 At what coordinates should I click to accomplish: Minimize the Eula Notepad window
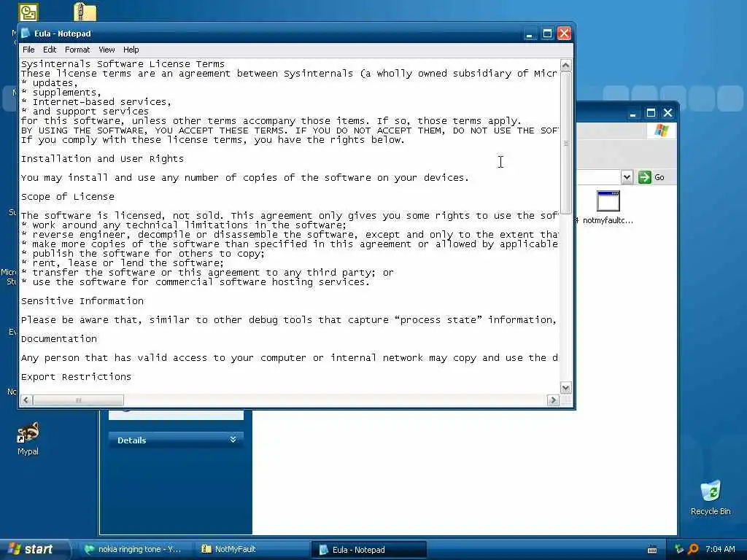(530, 34)
